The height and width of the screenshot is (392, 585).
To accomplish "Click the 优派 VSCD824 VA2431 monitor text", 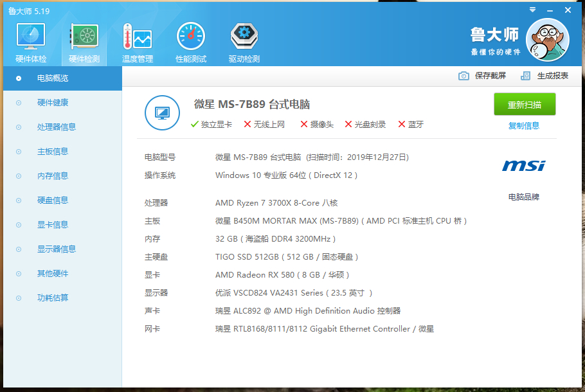I will click(294, 293).
